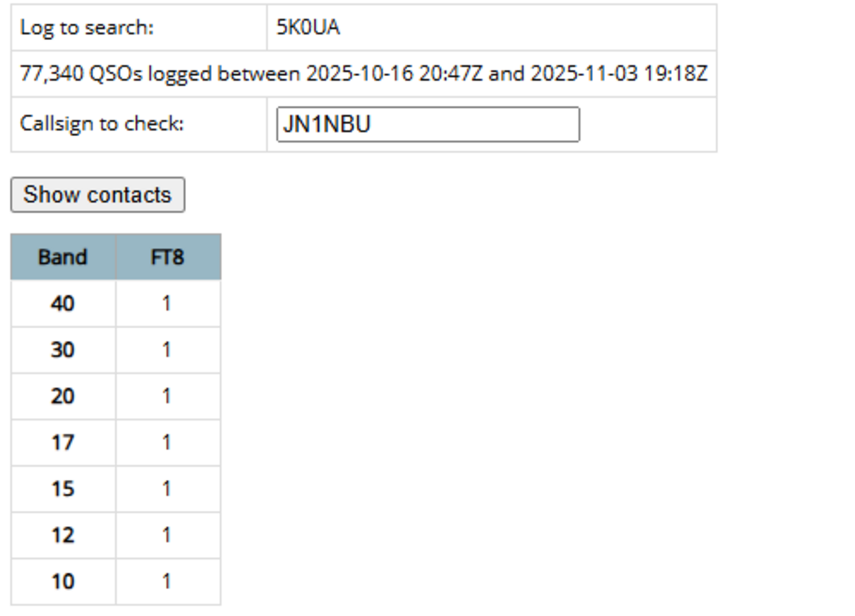Click the FT8 count for 17 band

pos(167,442)
